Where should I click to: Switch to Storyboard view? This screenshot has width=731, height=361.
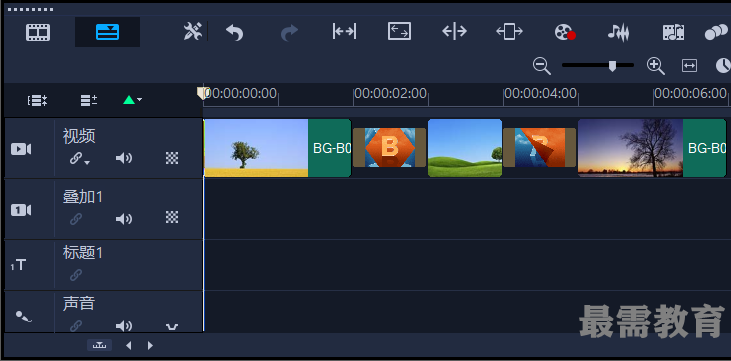tap(38, 32)
